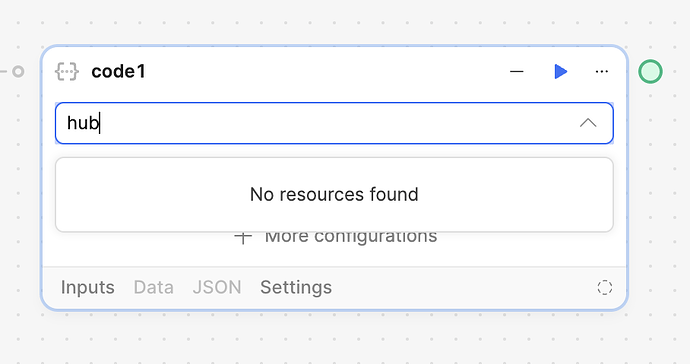Open the Data tab

154,287
